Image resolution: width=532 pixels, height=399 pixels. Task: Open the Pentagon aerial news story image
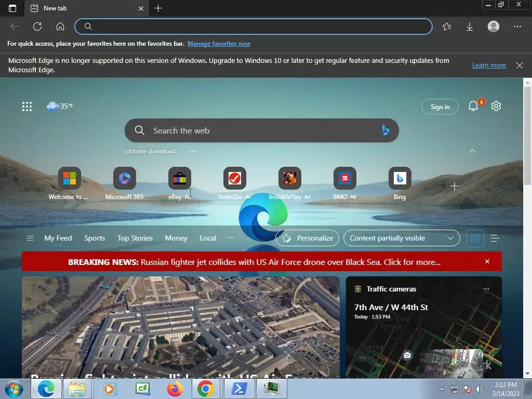tap(180, 327)
